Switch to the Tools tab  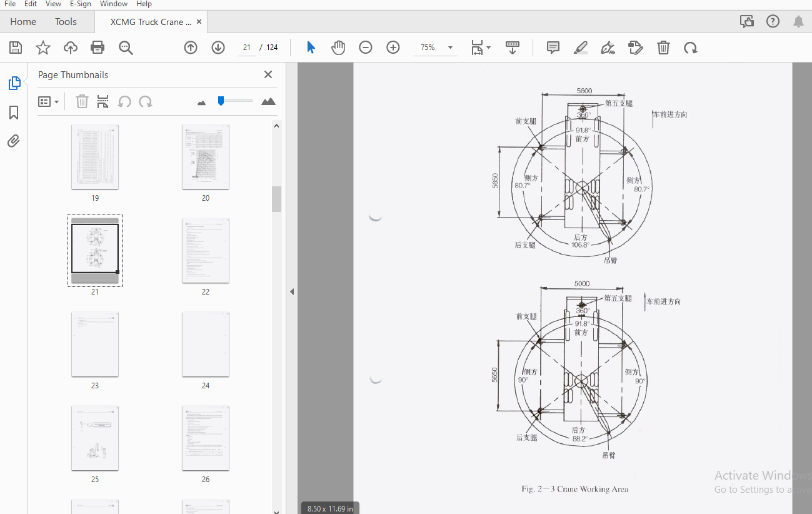[x=66, y=22]
